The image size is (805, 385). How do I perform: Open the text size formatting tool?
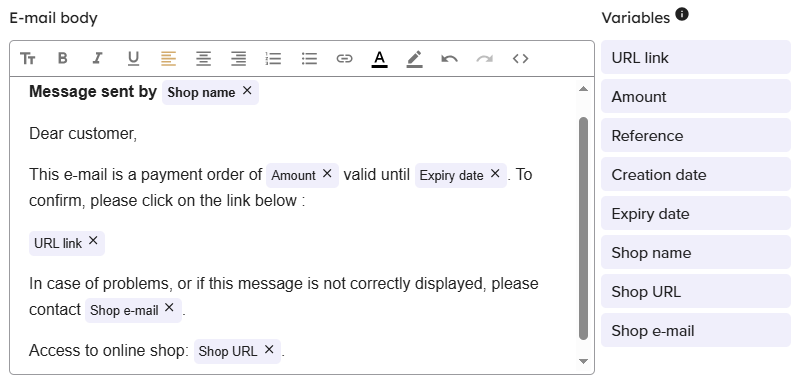pyautogui.click(x=28, y=59)
